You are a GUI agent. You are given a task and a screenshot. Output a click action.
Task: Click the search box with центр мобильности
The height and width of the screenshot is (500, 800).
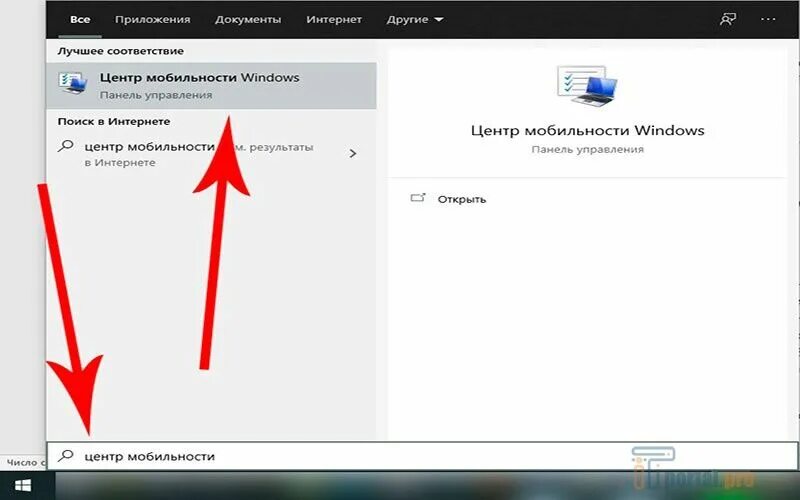422,456
